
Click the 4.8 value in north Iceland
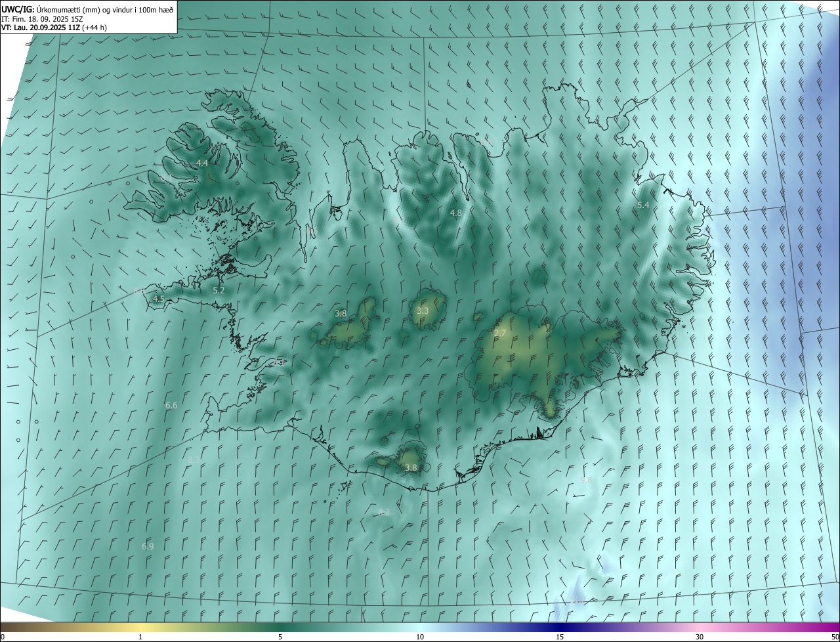pyautogui.click(x=455, y=213)
